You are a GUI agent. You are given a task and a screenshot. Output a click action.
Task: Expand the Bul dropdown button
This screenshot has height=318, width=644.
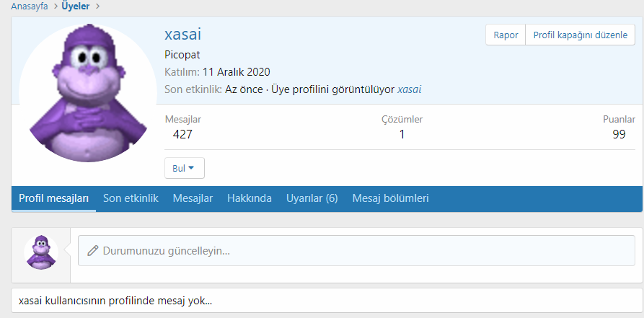(x=185, y=168)
